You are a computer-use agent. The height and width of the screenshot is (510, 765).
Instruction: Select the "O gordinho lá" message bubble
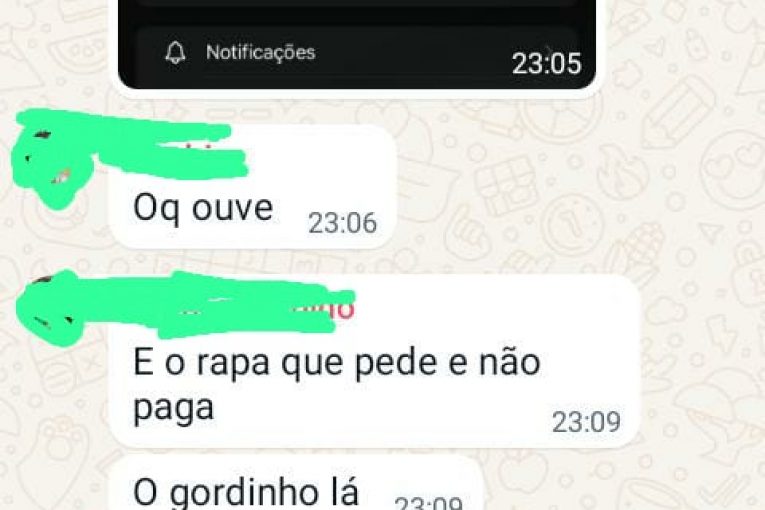[x=297, y=483]
